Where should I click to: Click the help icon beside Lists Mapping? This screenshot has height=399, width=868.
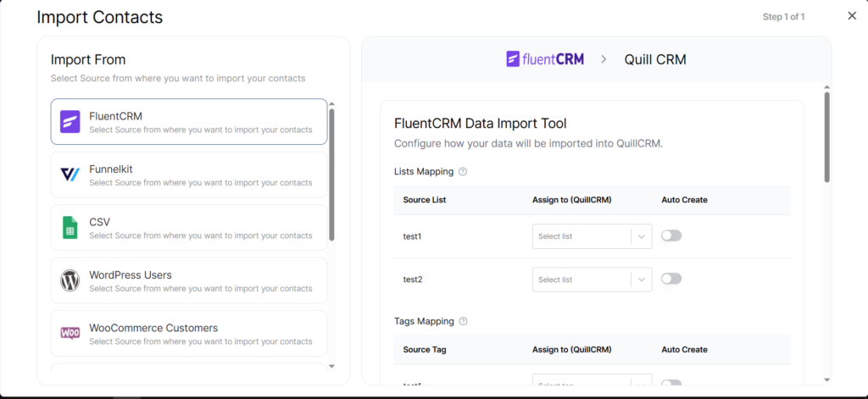(x=463, y=172)
